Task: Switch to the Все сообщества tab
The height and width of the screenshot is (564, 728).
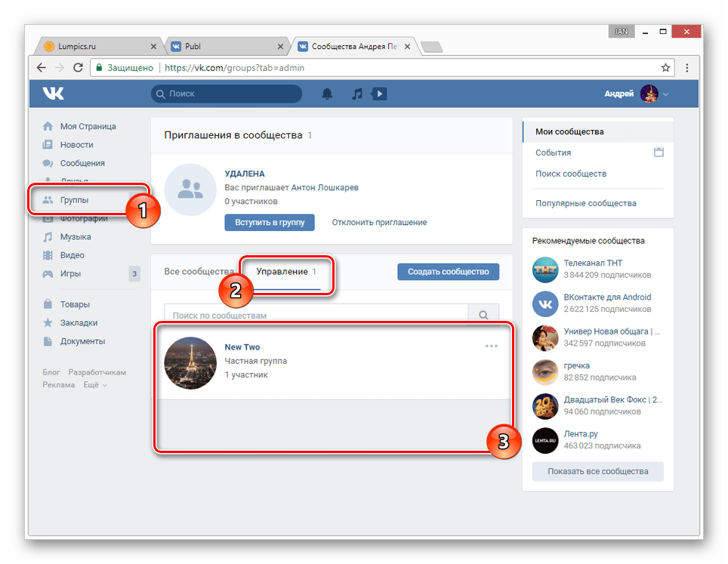Action: pyautogui.click(x=199, y=271)
